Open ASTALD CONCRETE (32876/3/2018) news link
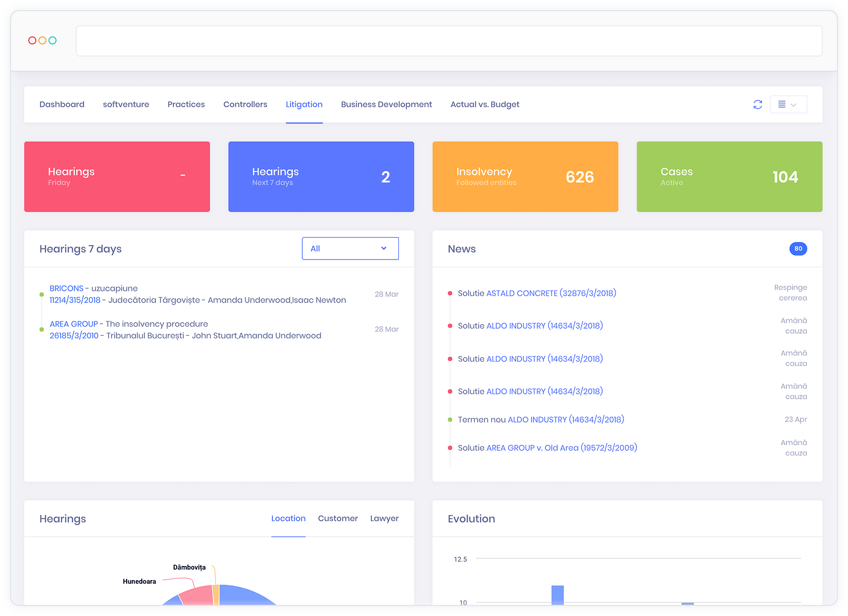 click(x=551, y=293)
